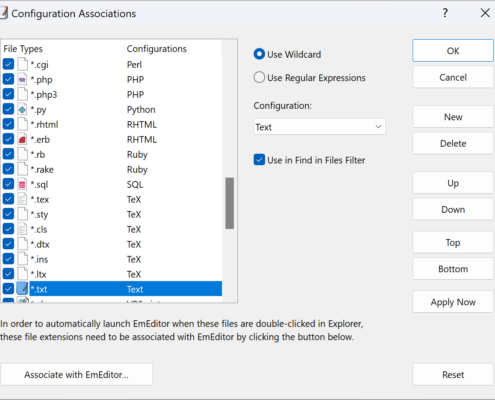Click OK to confirm associations

click(453, 51)
